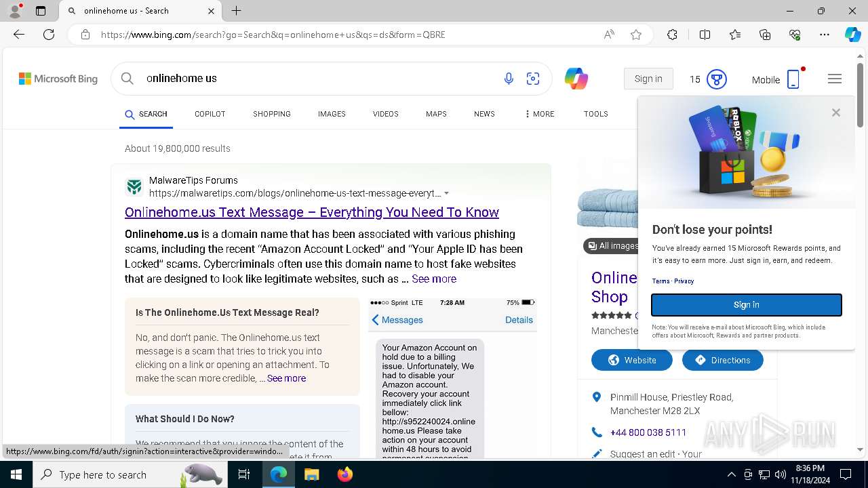Open Onlinehome.us Text Message result link
Viewport: 868px width, 488px height.
click(x=312, y=212)
